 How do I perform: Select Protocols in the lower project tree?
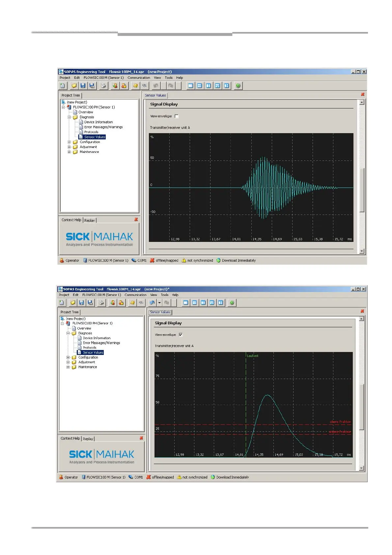pyautogui.click(x=90, y=348)
